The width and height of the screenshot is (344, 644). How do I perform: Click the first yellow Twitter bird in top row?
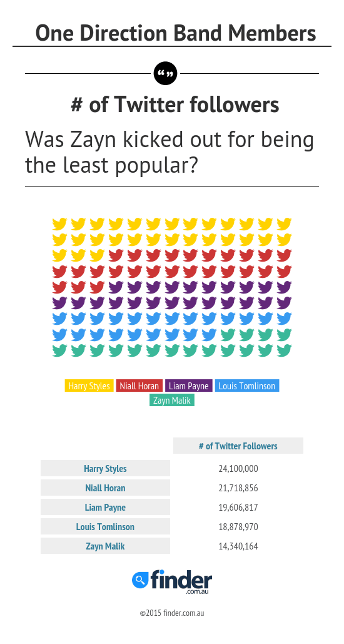tap(59, 224)
